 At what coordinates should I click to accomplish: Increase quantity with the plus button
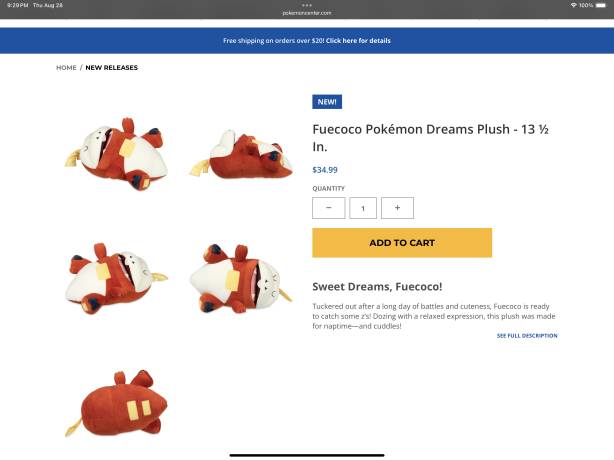(397, 208)
